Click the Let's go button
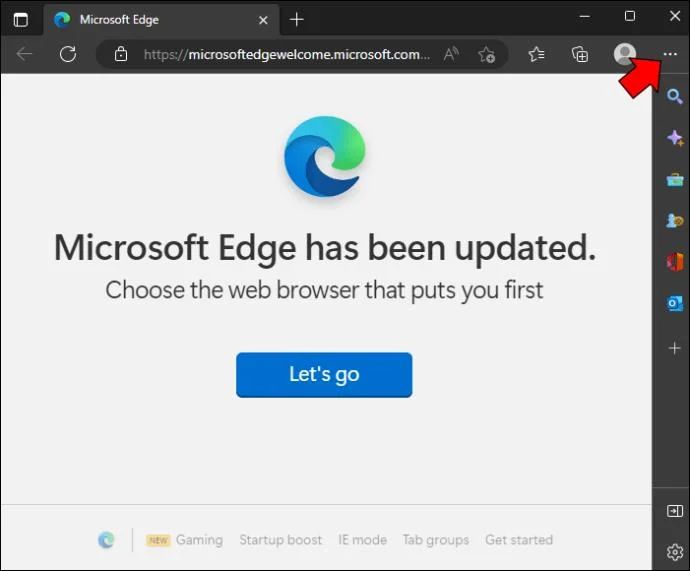 tap(324, 375)
